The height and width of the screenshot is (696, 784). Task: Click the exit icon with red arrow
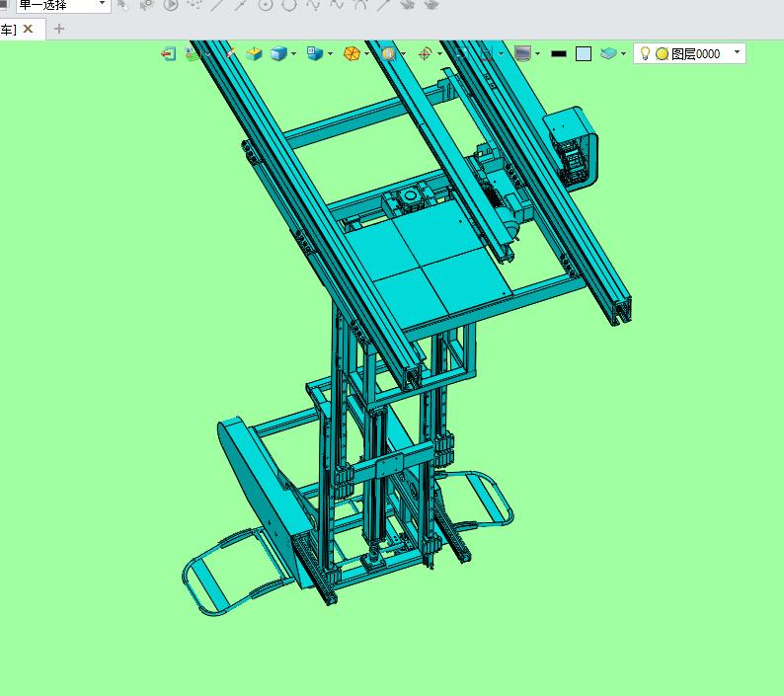169,53
